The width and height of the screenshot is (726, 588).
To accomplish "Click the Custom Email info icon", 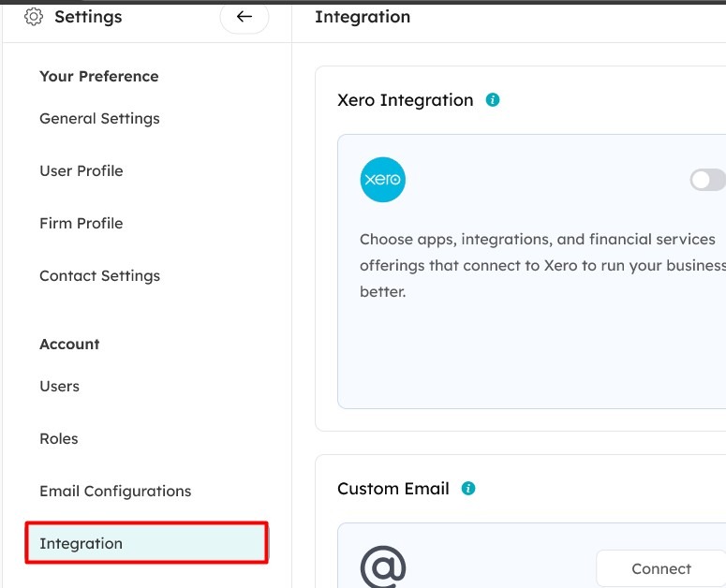I will click(x=468, y=488).
